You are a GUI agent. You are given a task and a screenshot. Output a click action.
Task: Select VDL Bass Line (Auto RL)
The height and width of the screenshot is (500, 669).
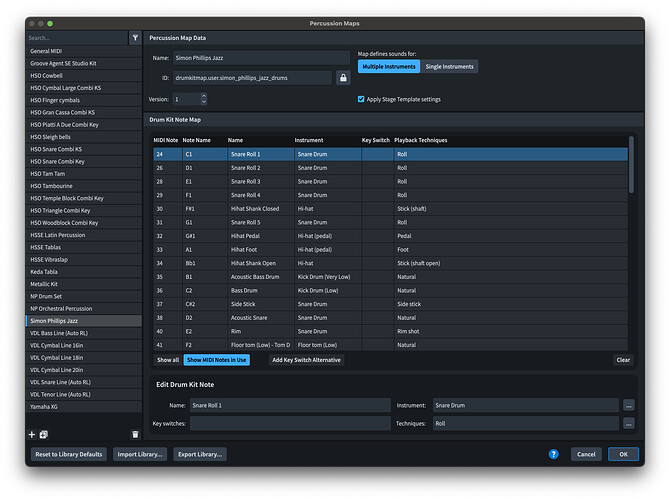tap(84, 333)
